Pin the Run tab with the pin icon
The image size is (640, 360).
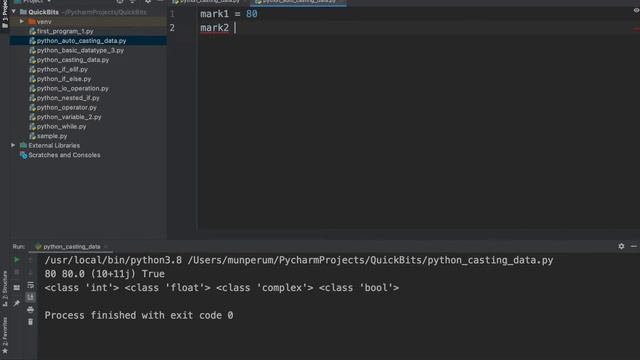click(17, 303)
